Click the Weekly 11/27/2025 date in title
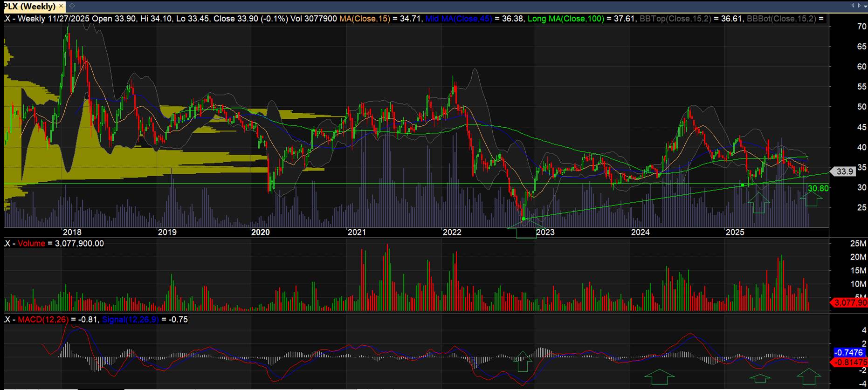The image size is (868, 390). coord(54,19)
